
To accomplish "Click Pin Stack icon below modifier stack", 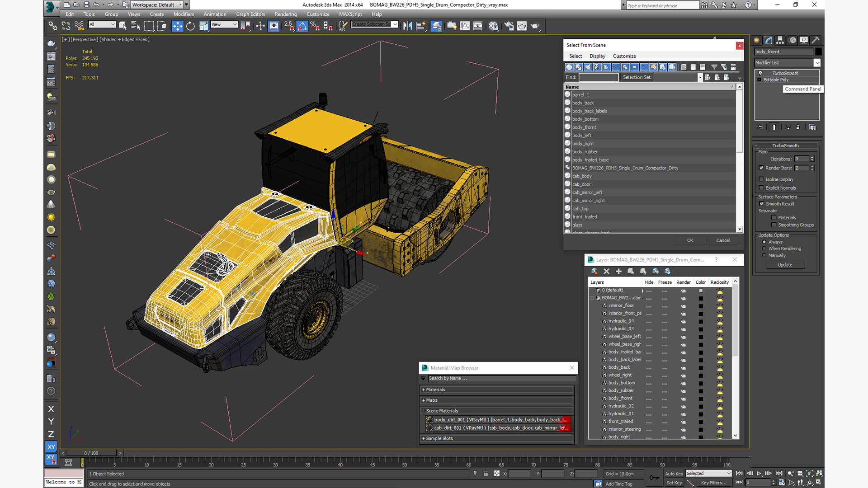I will pos(759,127).
